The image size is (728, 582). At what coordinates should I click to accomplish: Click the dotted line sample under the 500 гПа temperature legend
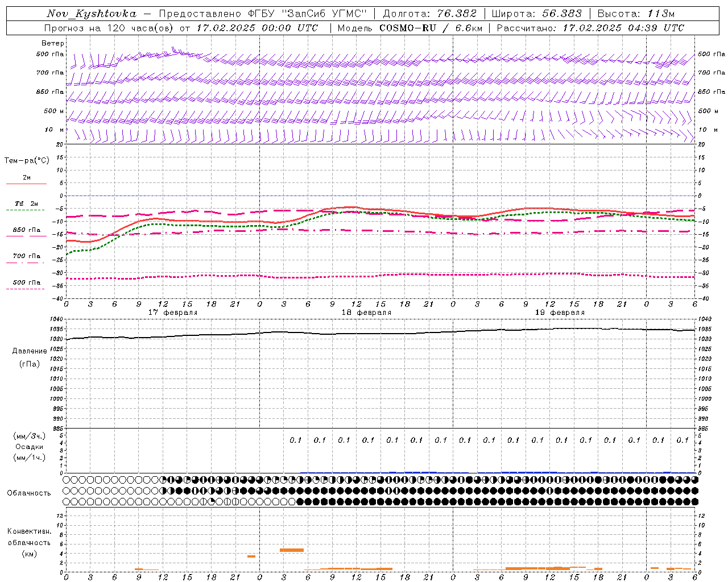point(25,289)
